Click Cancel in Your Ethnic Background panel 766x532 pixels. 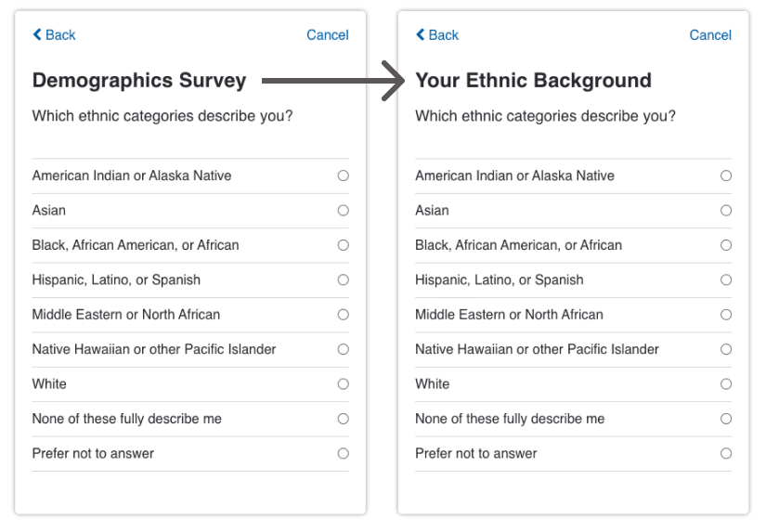click(x=710, y=35)
